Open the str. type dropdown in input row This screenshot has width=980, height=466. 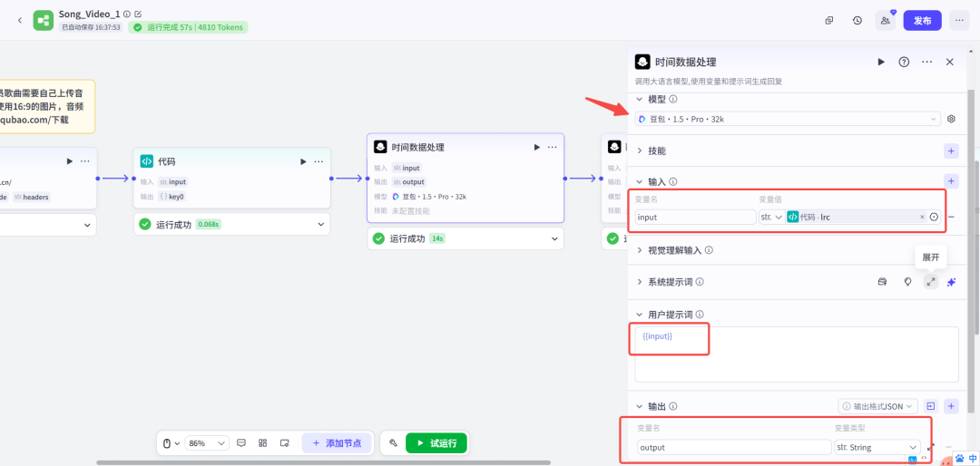click(x=771, y=217)
